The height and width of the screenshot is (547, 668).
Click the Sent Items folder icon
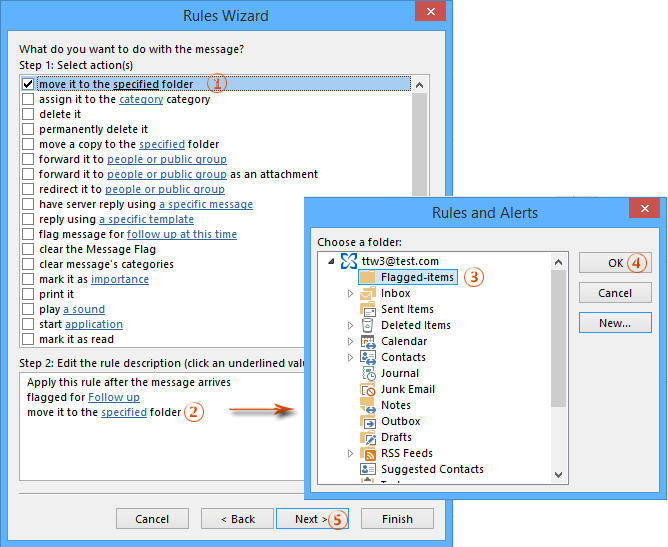pyautogui.click(x=368, y=309)
